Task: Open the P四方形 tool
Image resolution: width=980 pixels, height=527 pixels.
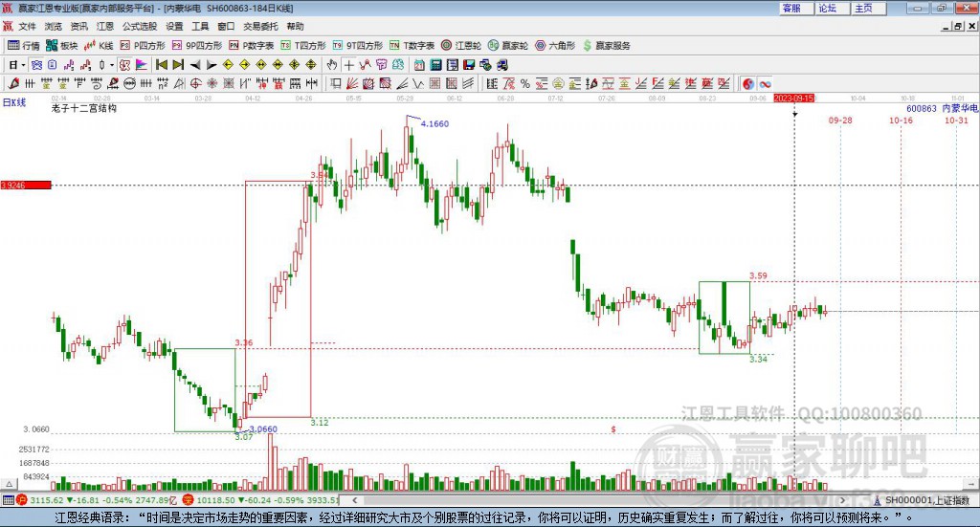Action: (x=143, y=45)
